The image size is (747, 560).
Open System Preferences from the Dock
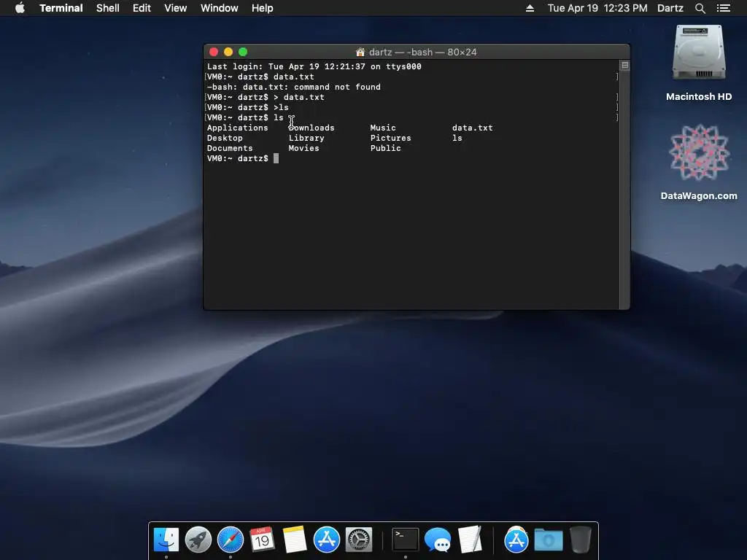point(358,540)
